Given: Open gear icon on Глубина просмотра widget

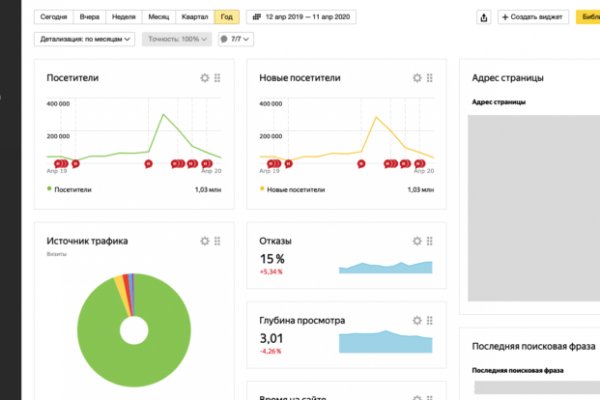Looking at the screenshot, I should tap(417, 322).
